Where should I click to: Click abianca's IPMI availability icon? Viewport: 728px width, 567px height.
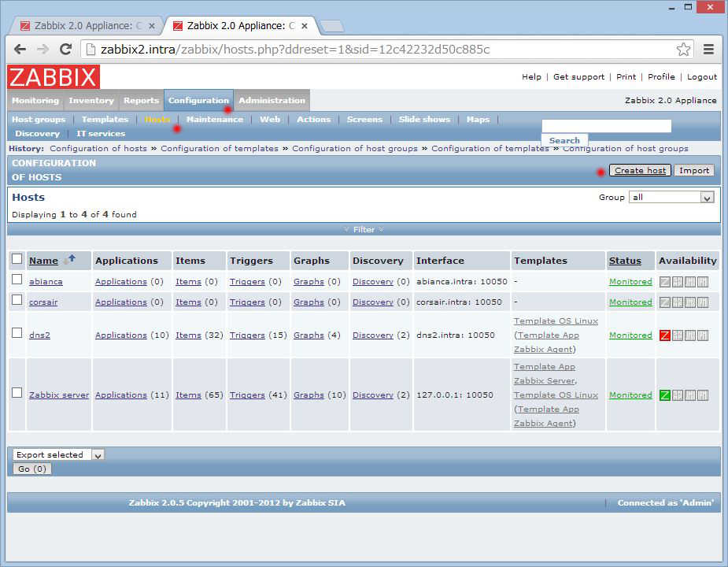pos(703,282)
